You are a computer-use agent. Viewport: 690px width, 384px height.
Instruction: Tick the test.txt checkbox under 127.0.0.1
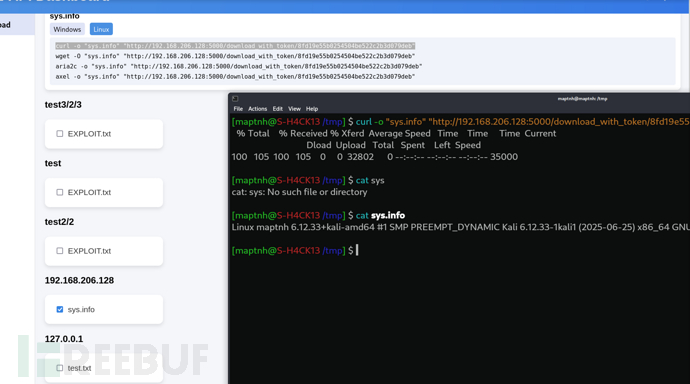(60, 368)
